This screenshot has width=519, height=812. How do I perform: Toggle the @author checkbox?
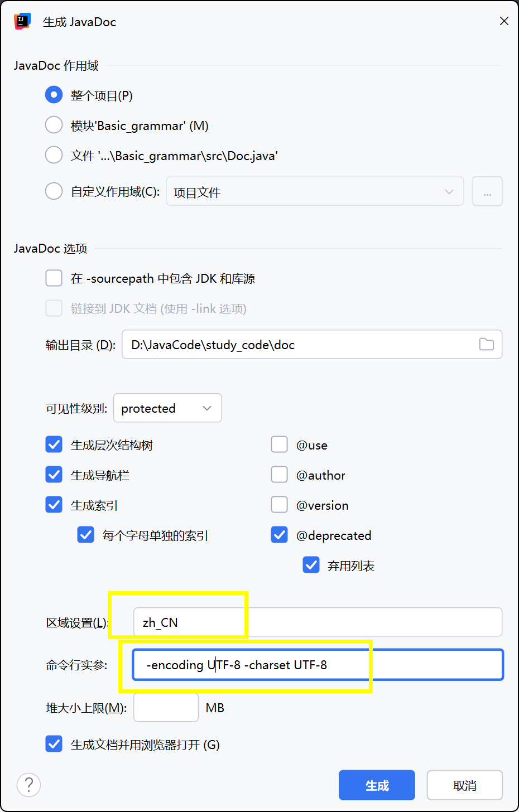click(279, 475)
